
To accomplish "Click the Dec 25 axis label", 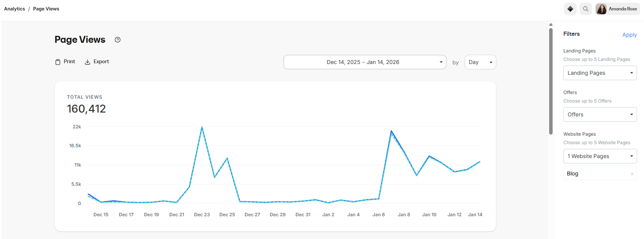I will 227,215.
